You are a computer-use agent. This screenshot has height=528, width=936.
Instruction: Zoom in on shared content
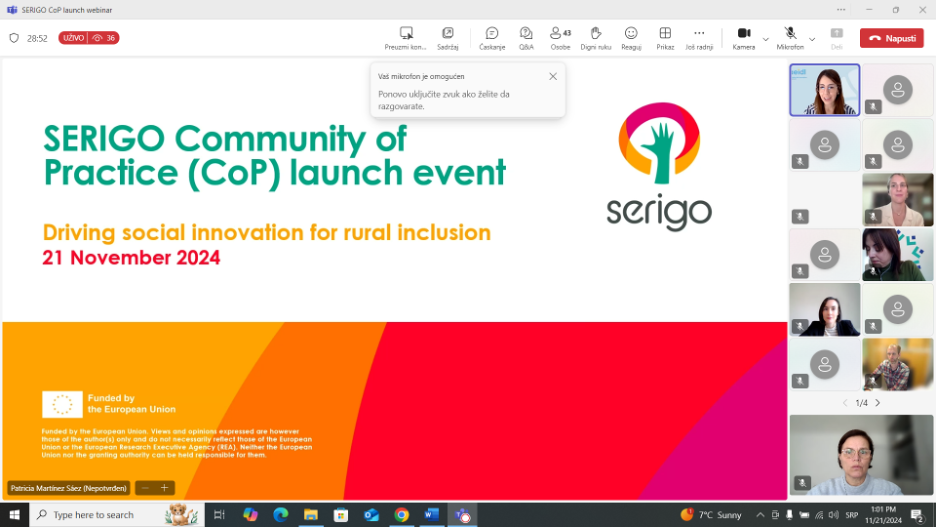tap(164, 488)
